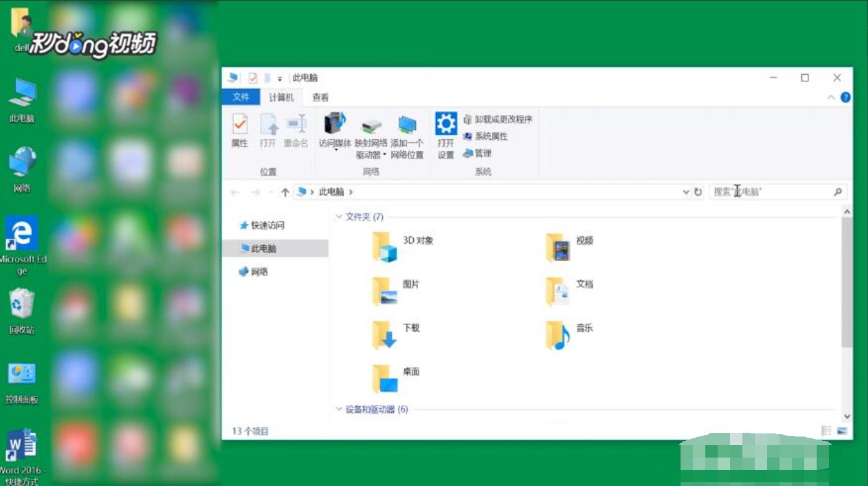Click the refresh button beside address bar

click(698, 192)
